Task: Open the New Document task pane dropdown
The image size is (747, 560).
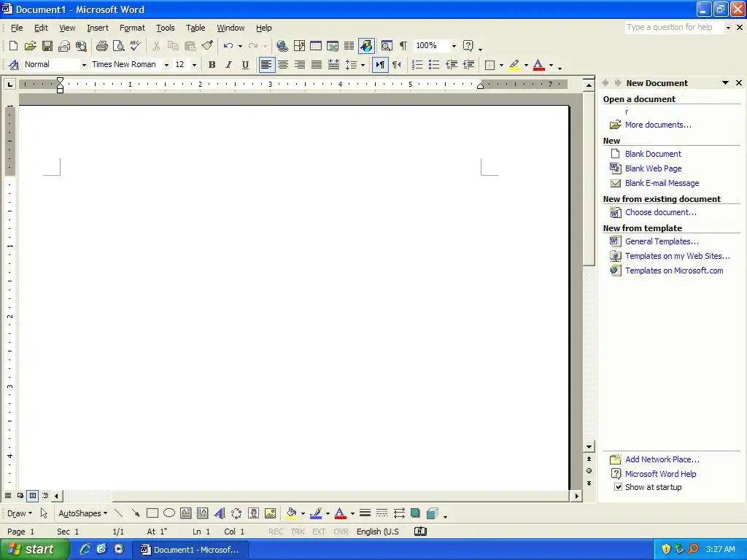Action: click(725, 83)
